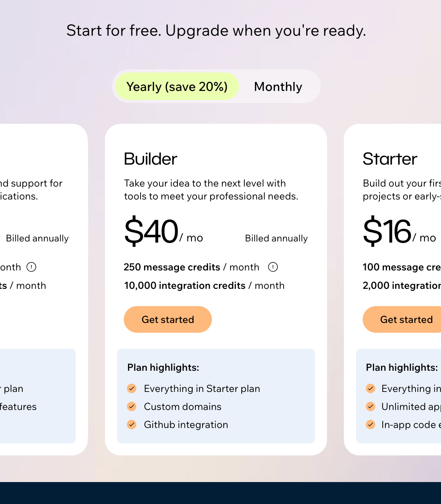Click the Custom domains feature text
This screenshot has height=504, width=441.
click(x=183, y=407)
